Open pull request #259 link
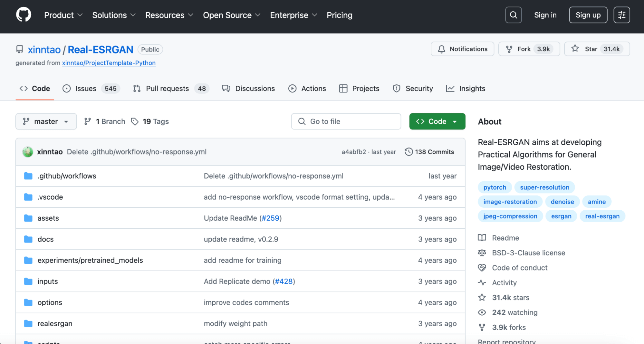The height and width of the screenshot is (344, 644). (x=270, y=218)
